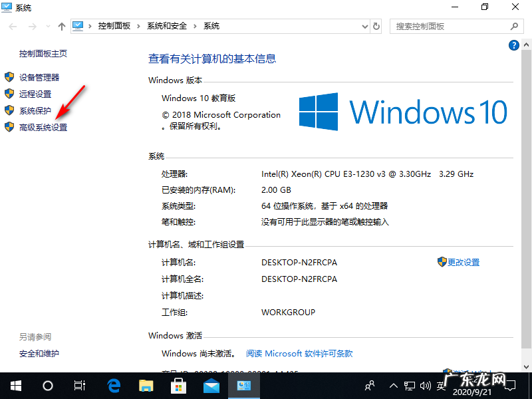Open Security and Maintenance (安全和维护)
The height and width of the screenshot is (399, 532).
(39, 354)
